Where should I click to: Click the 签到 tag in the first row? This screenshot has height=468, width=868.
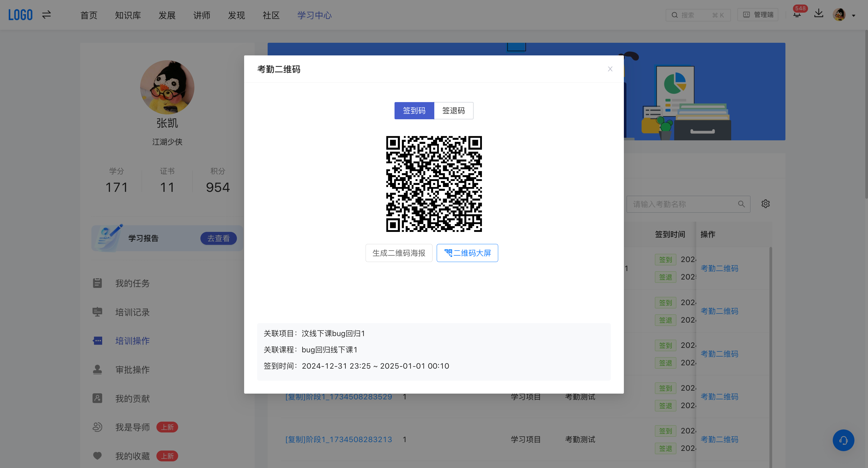665,260
